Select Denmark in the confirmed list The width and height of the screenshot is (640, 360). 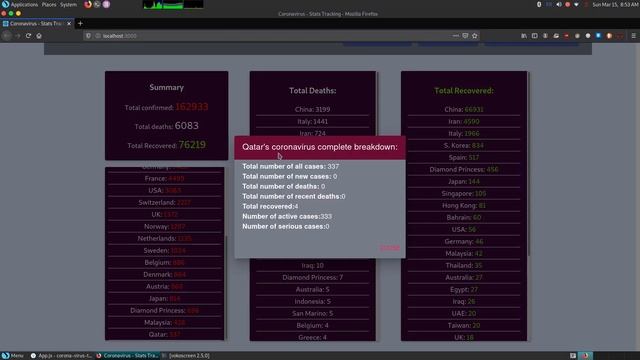tap(164, 274)
